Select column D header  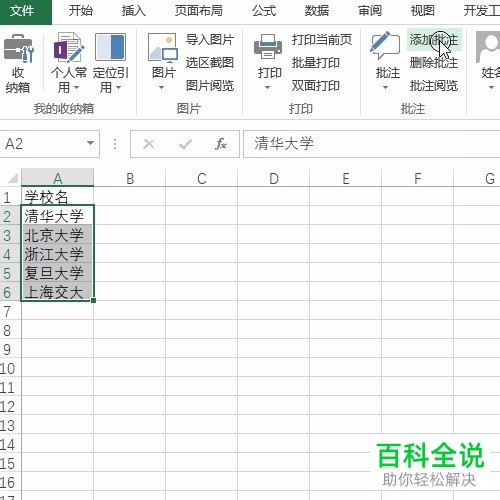[274, 178]
